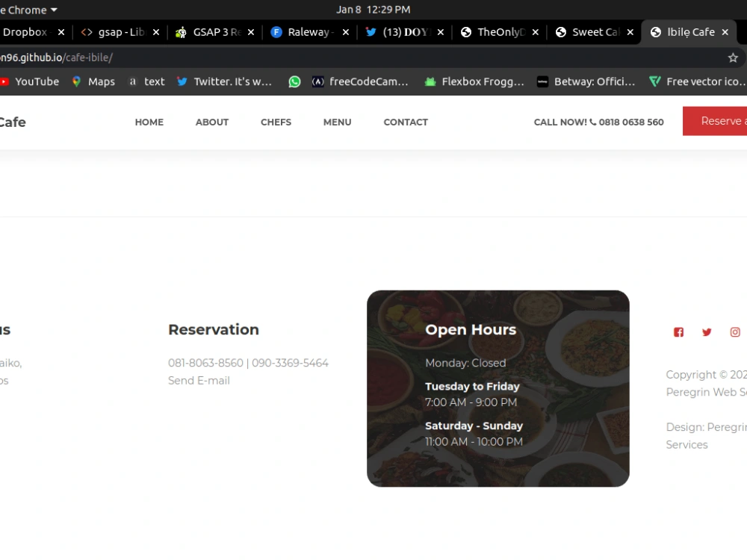Close the Dropbox tab
Viewport: 747px width, 560px height.
(61, 32)
